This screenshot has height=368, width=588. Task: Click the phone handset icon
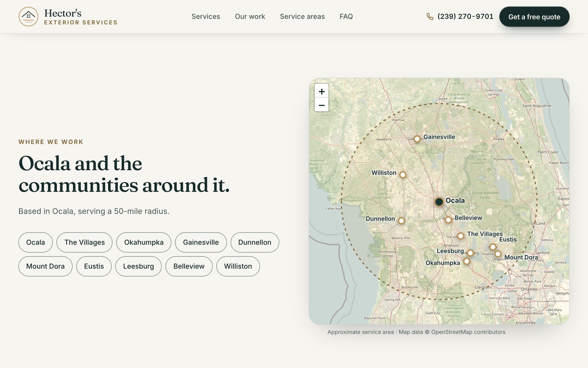click(430, 17)
